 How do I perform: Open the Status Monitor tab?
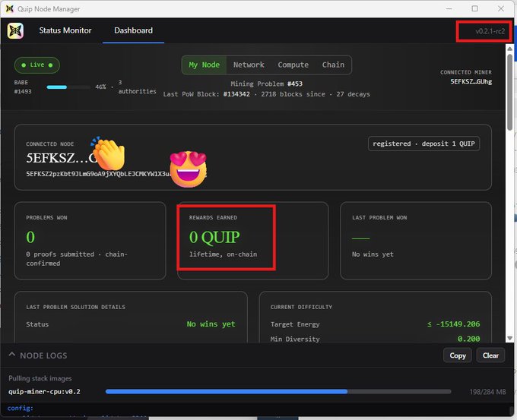[65, 30]
